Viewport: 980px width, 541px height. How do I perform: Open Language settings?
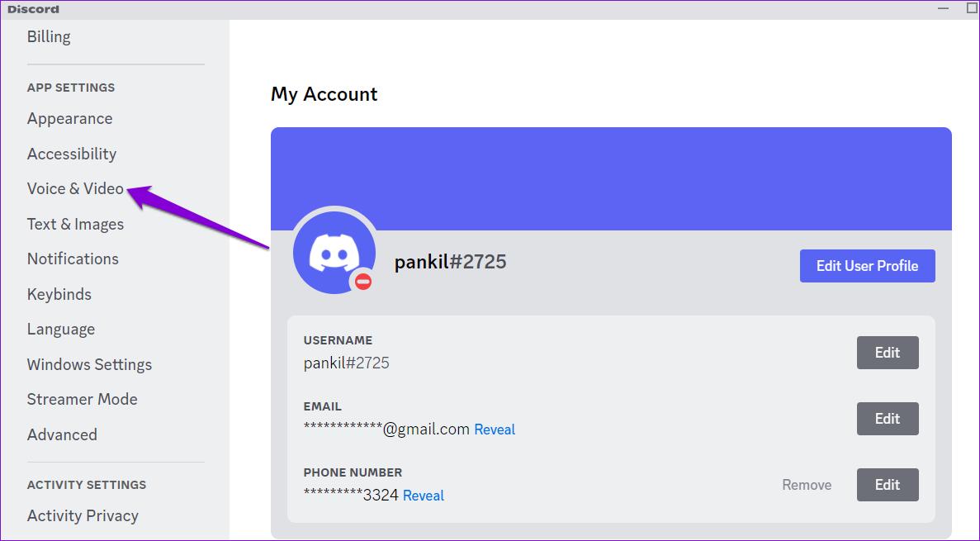pos(61,329)
